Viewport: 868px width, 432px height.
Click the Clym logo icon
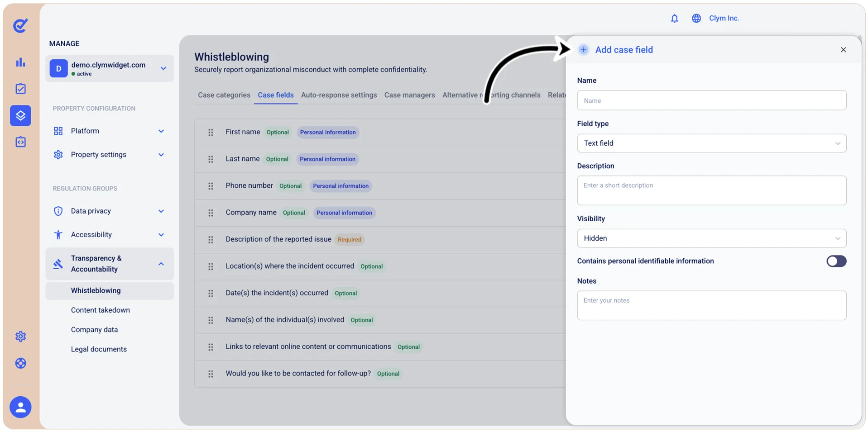point(20,26)
